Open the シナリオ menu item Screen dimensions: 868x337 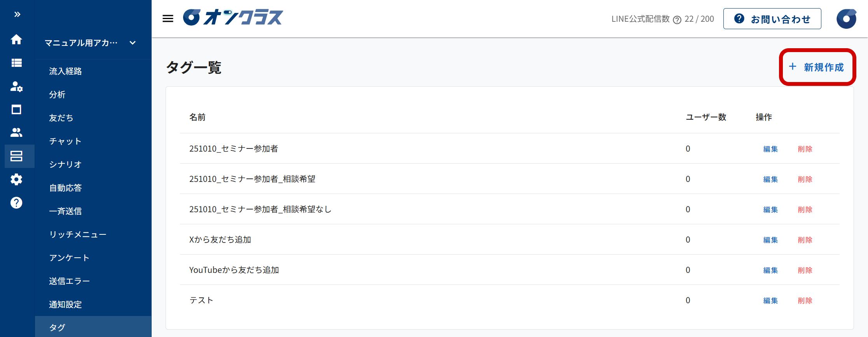pyautogui.click(x=65, y=164)
